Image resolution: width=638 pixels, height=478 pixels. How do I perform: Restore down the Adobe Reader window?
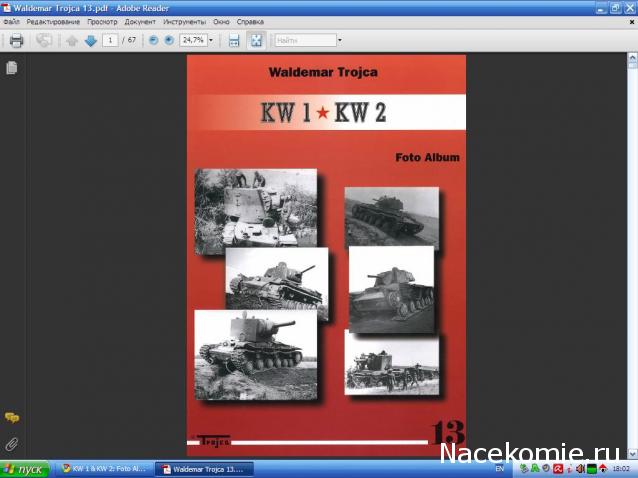click(615, 8)
